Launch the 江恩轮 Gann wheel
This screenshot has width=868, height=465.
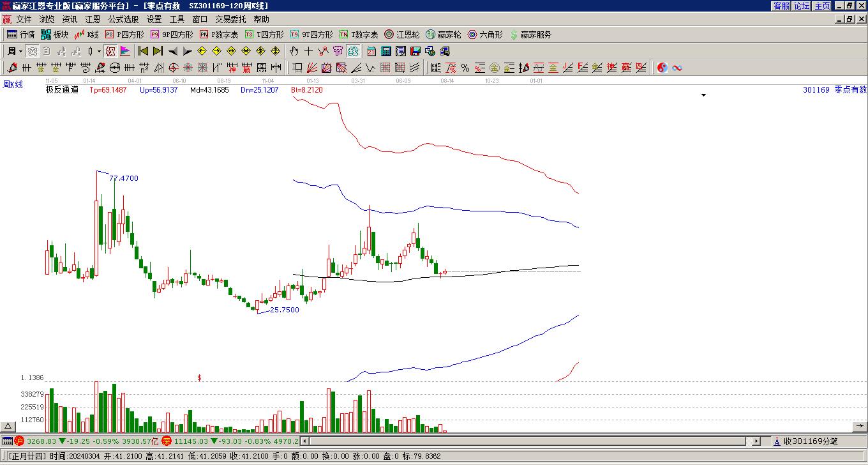coord(402,34)
